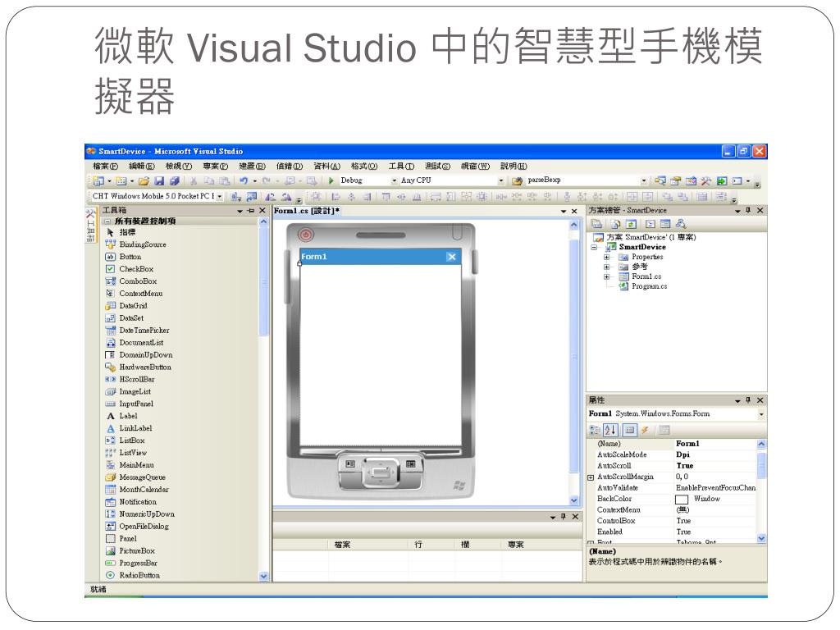Select the Button control in toolbox
The height and width of the screenshot is (630, 840).
(124, 257)
